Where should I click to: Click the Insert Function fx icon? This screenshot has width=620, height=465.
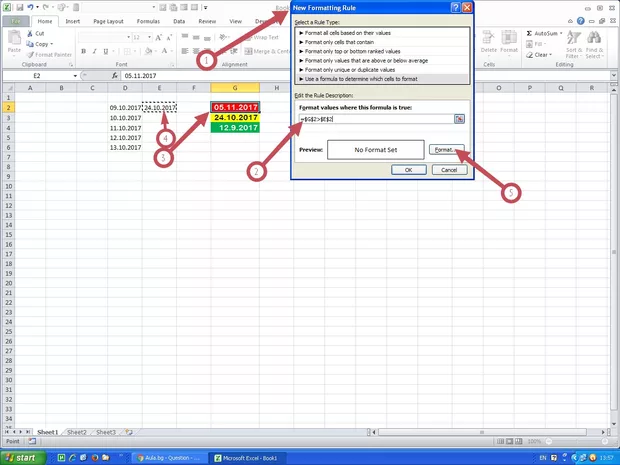tap(115, 76)
